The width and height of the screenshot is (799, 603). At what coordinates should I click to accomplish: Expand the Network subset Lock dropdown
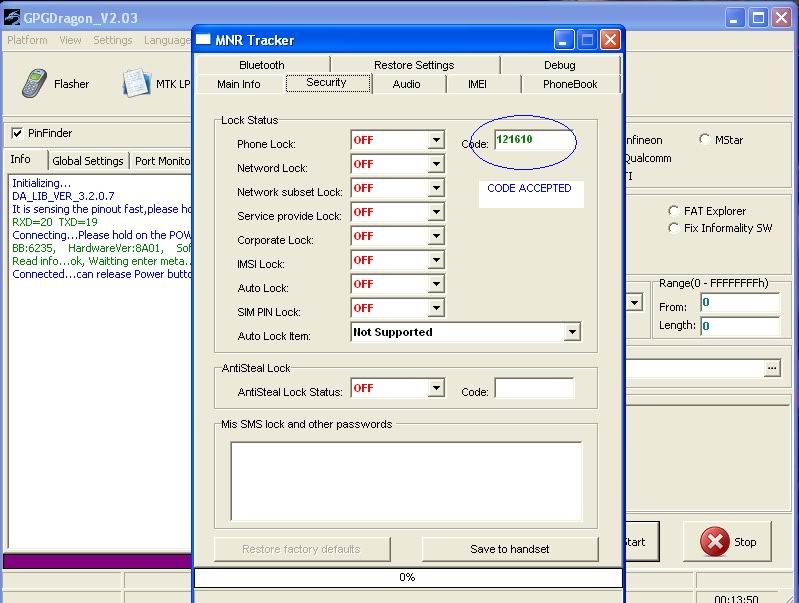point(436,188)
